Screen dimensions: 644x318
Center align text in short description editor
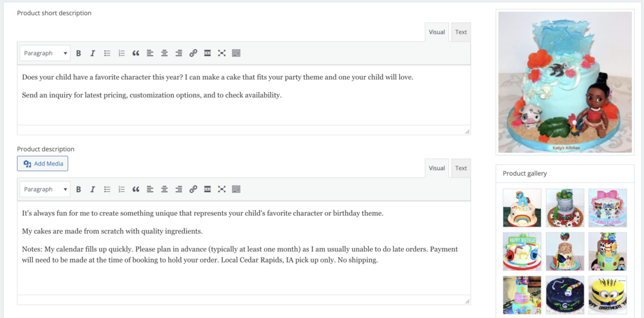click(164, 54)
